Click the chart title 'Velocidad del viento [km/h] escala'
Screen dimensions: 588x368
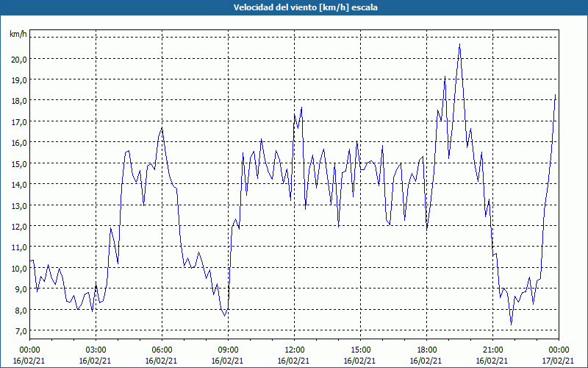coord(305,7)
